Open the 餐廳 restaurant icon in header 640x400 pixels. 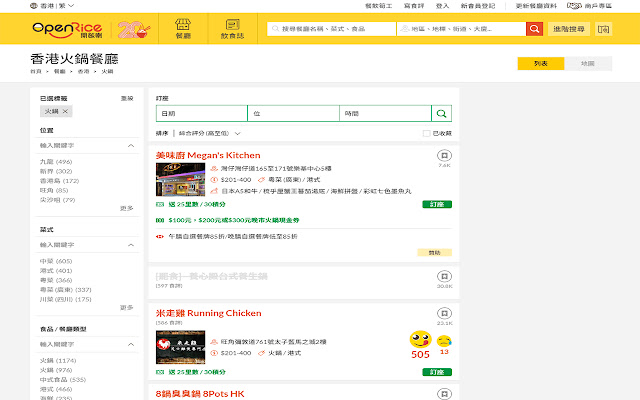183,29
